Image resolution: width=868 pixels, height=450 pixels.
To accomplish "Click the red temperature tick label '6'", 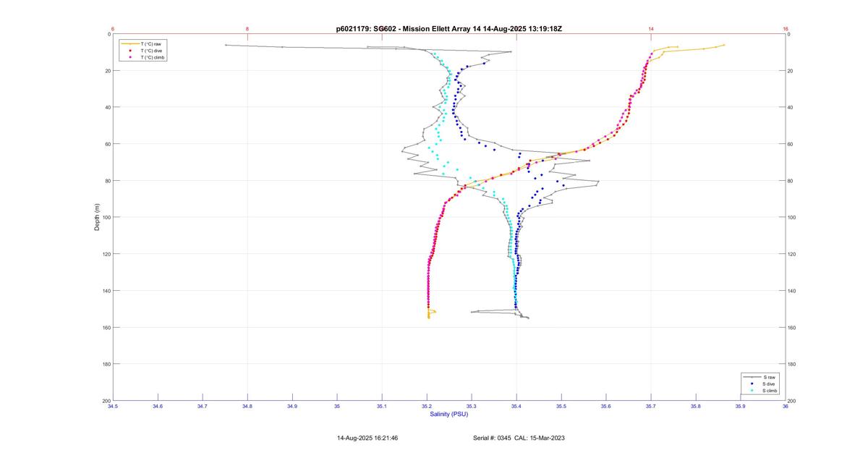I will pyautogui.click(x=113, y=29).
